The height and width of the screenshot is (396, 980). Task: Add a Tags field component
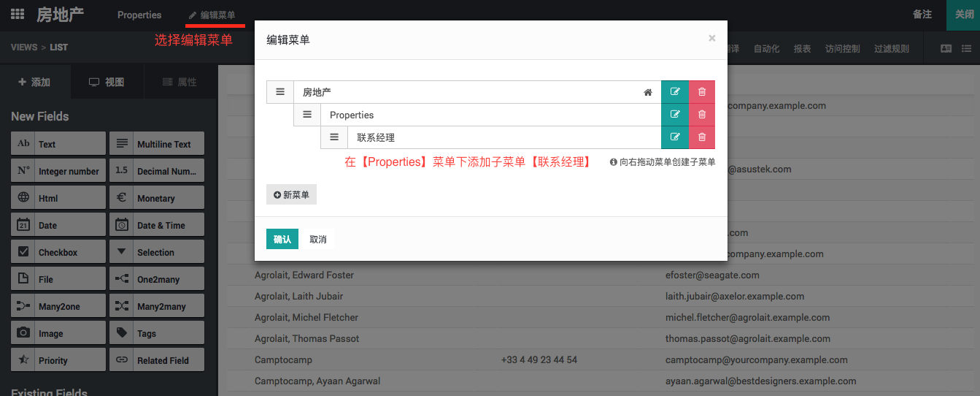[156, 333]
